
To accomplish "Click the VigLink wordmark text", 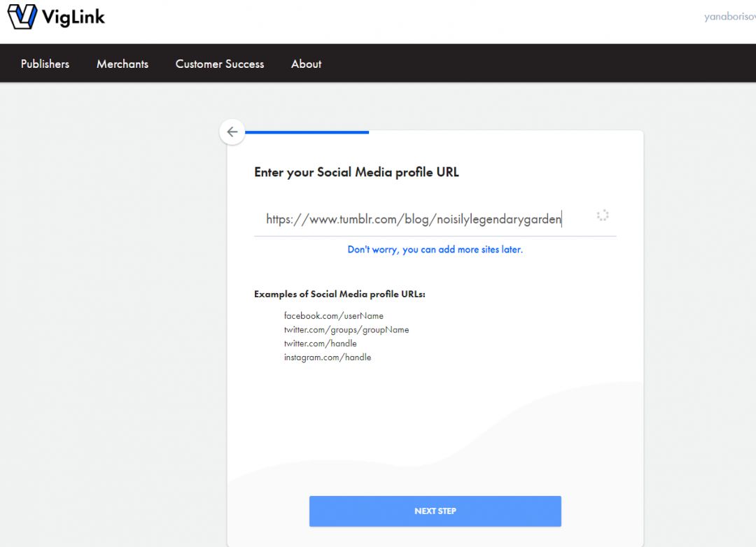I will point(73,17).
